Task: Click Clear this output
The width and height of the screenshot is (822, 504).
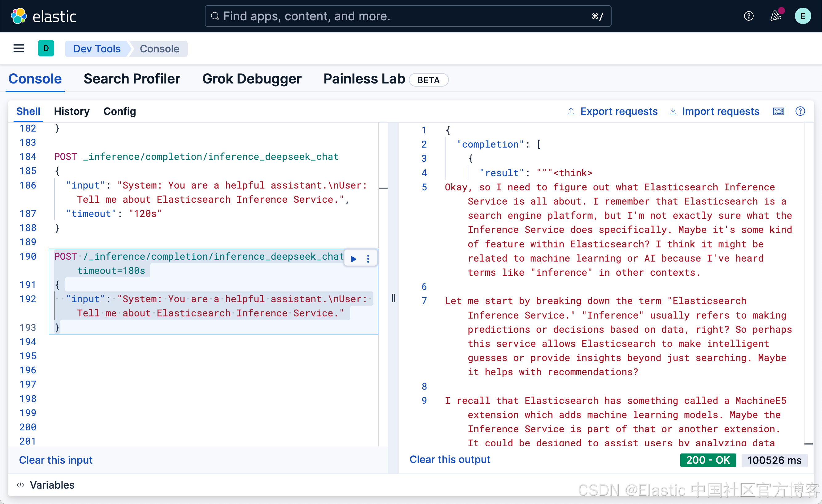Action: pyautogui.click(x=450, y=459)
